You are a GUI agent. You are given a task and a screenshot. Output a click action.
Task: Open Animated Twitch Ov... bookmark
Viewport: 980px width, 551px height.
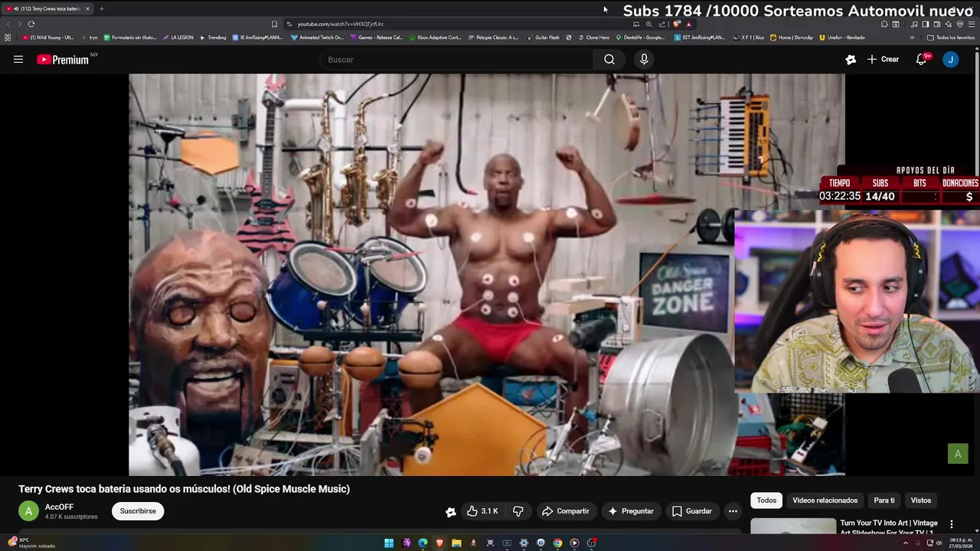coord(318,37)
